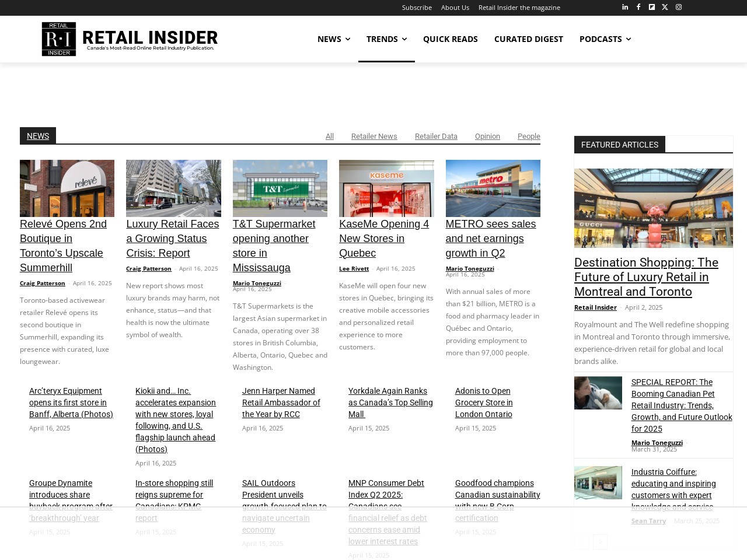Open Retail Insider the magazine link
The image size is (747, 560).
tap(519, 8)
